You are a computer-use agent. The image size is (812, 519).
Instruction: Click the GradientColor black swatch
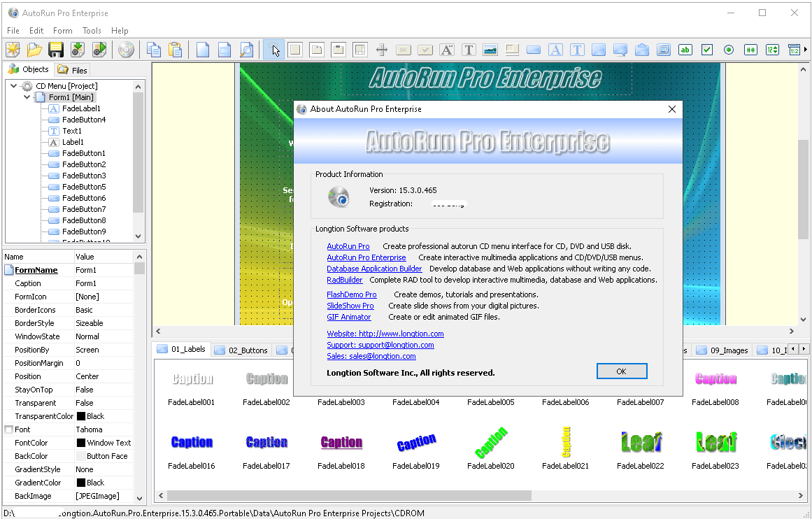[81, 483]
